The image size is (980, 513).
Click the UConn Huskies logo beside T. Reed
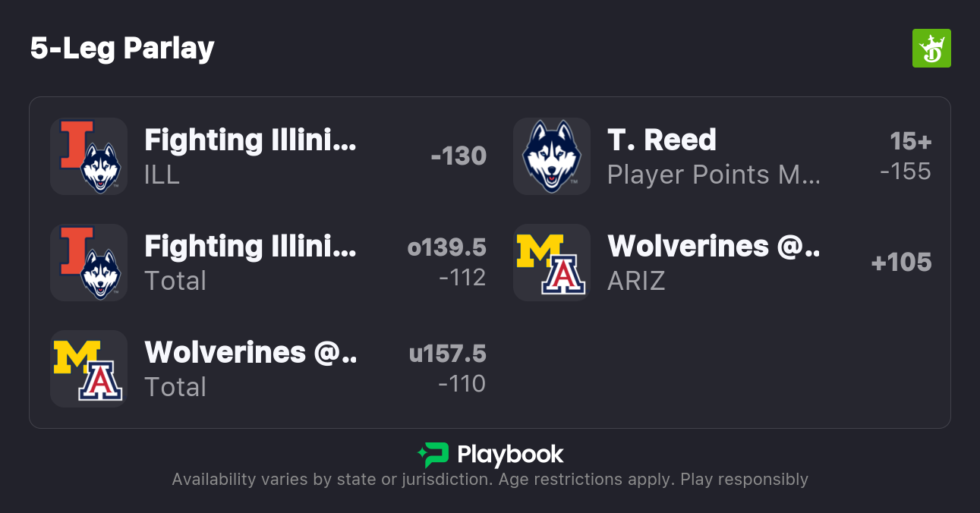click(552, 156)
